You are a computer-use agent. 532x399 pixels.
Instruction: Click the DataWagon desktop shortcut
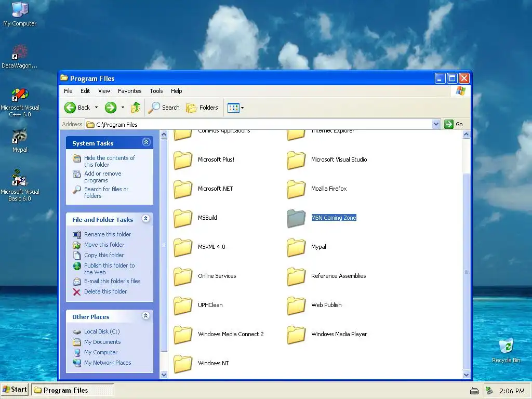pyautogui.click(x=20, y=56)
